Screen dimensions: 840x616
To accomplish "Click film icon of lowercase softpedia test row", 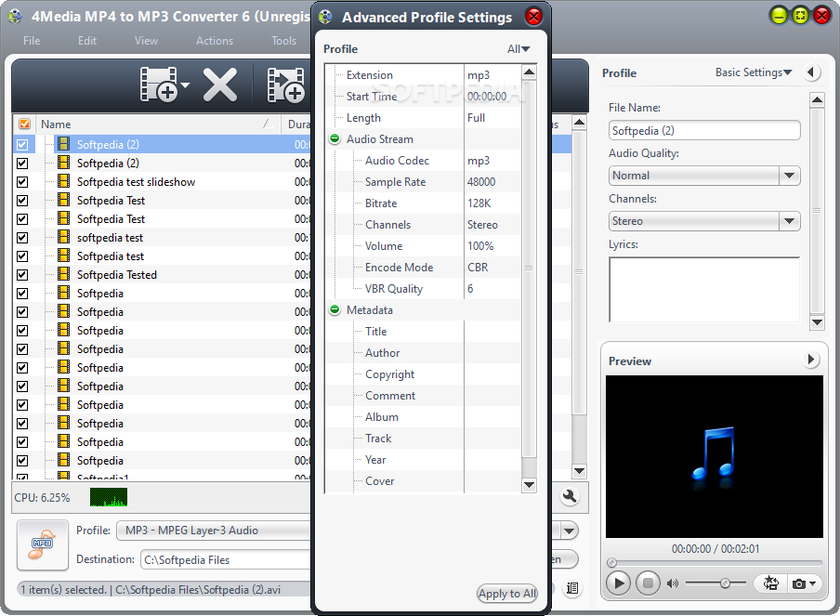I will (64, 237).
